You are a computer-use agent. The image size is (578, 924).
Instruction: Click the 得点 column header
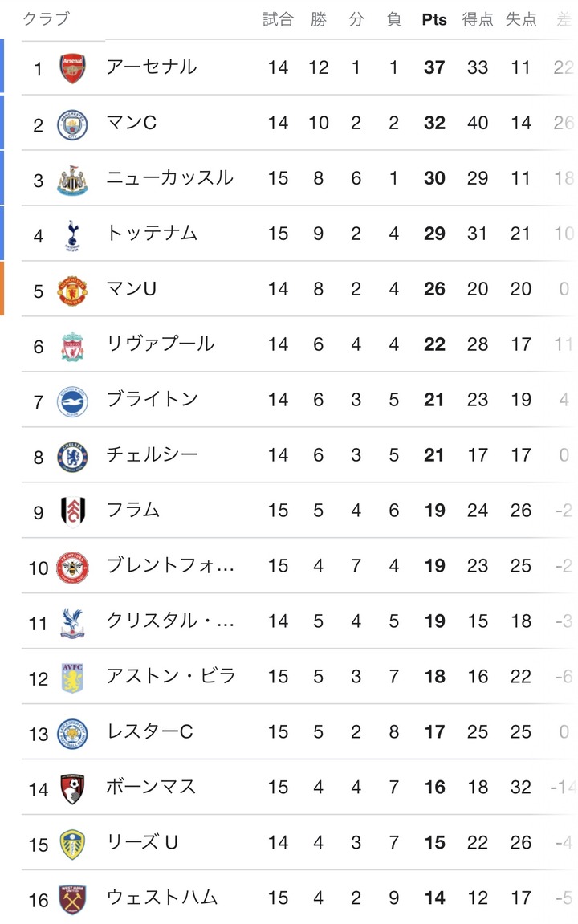point(478,19)
